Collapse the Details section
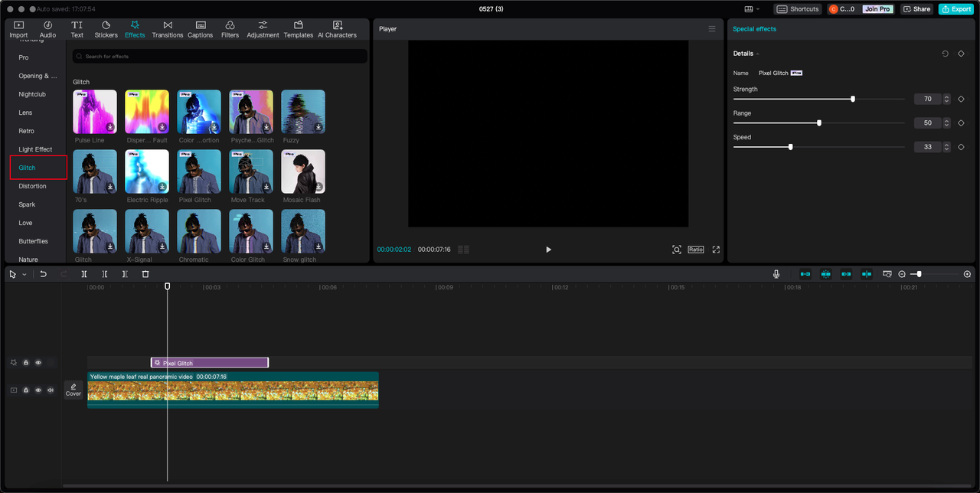The height and width of the screenshot is (493, 980). 758,54
